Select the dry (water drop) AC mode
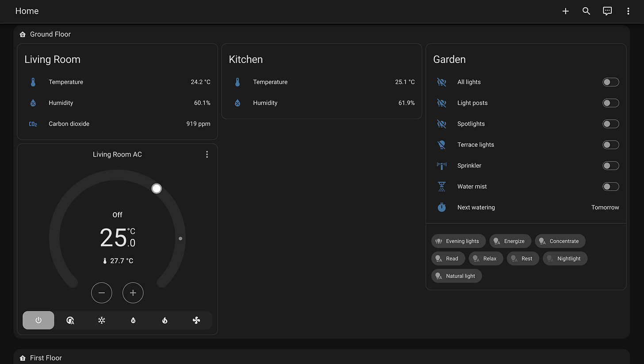The height and width of the screenshot is (364, 644). coord(133,320)
